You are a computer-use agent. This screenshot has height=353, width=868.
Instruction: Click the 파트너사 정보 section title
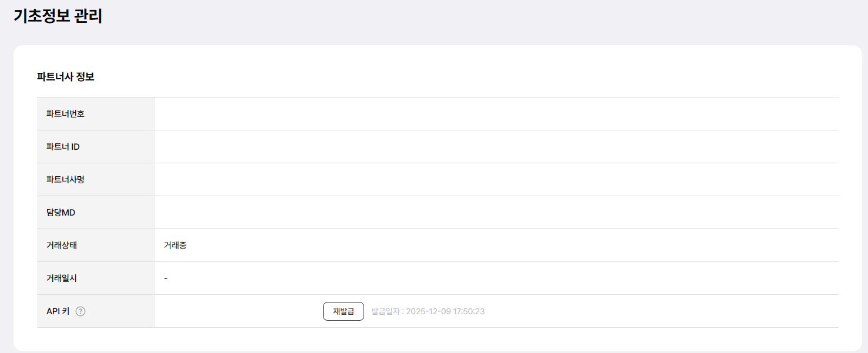tap(65, 77)
